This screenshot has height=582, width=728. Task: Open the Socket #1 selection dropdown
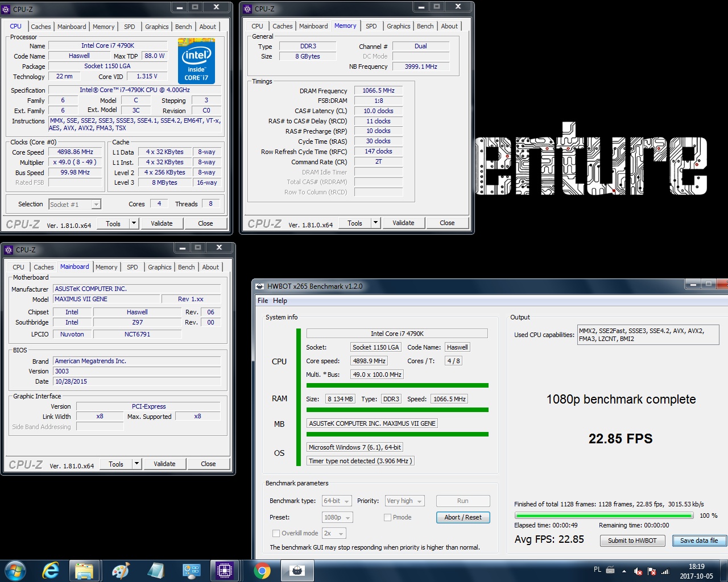click(75, 204)
